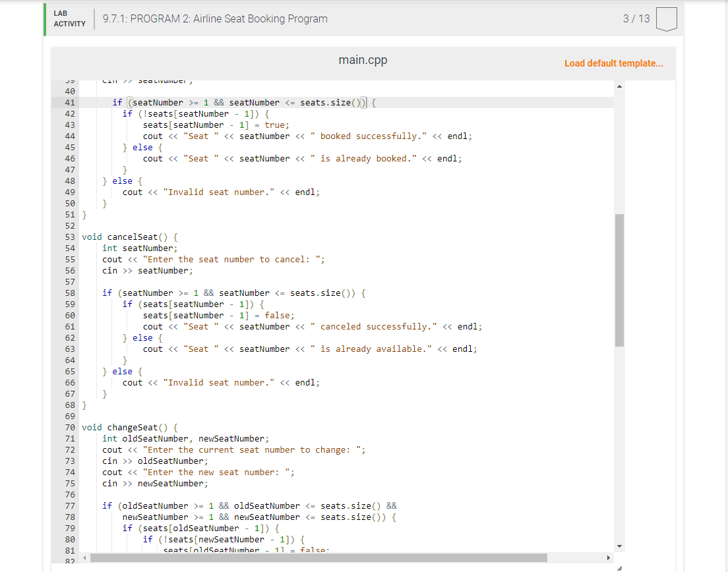Click 'seats[seatNumber - 1] = true;' on line 43

pos(216,125)
